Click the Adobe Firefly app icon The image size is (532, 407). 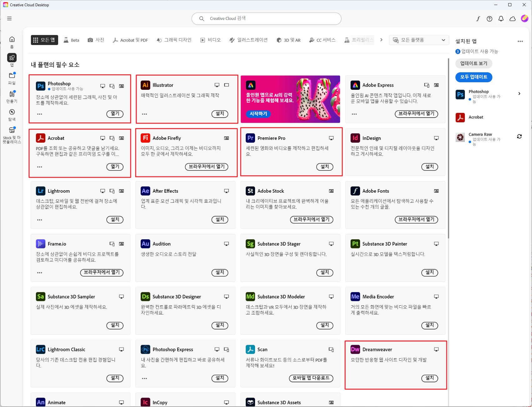[x=146, y=138]
